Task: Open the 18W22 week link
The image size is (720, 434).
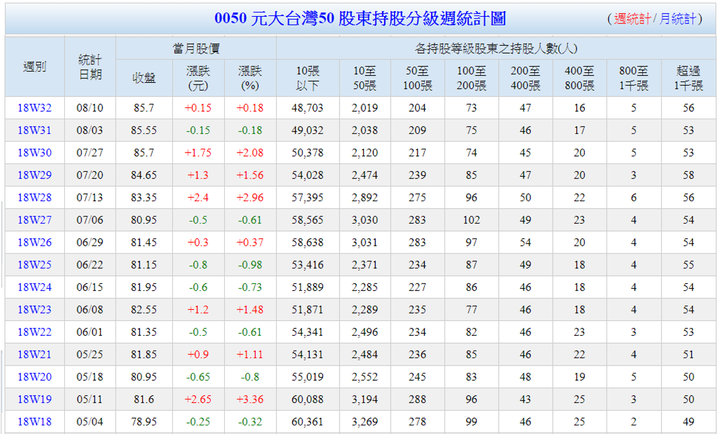Action: pyautogui.click(x=34, y=332)
